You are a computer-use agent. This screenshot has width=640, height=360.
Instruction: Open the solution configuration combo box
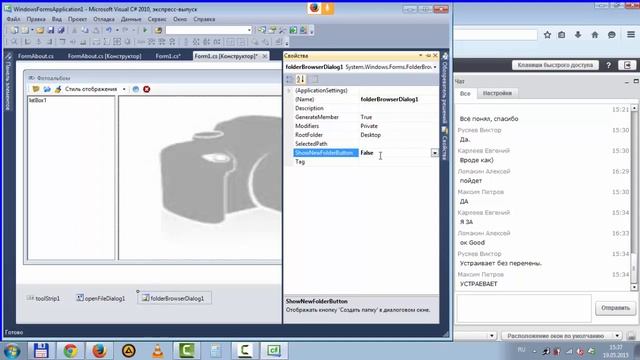pyautogui.click(x=209, y=30)
